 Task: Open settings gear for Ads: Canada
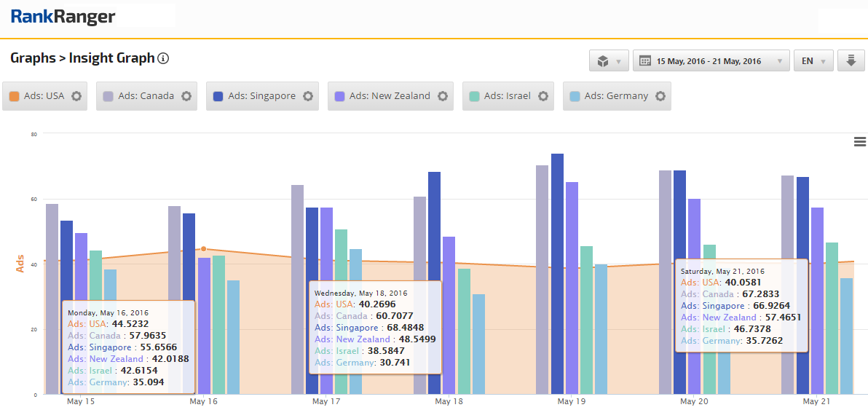click(186, 96)
